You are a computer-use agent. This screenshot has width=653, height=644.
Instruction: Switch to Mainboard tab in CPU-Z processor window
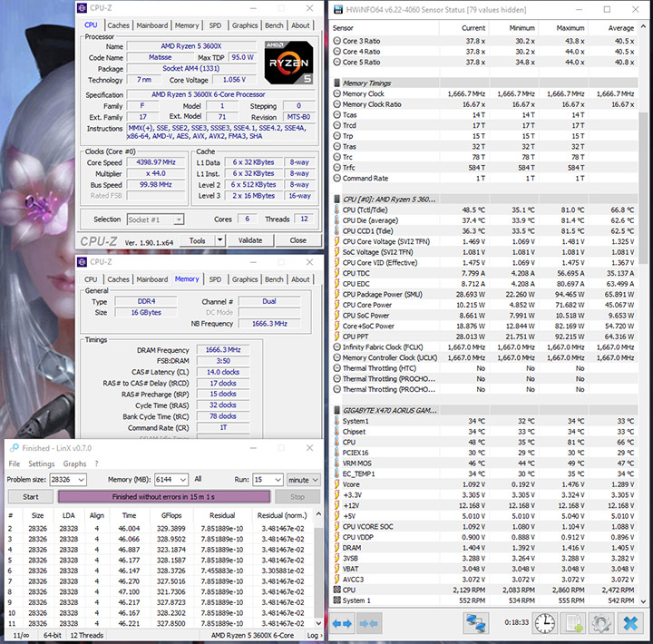(152, 25)
